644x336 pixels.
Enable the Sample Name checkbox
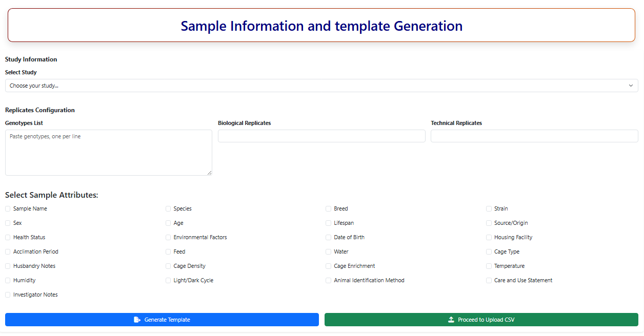point(8,209)
